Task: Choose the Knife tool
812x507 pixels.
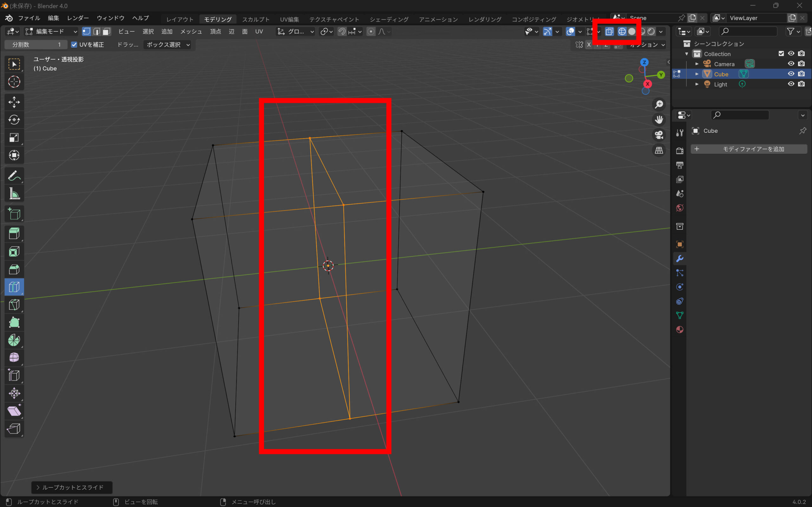Action: pos(14,305)
